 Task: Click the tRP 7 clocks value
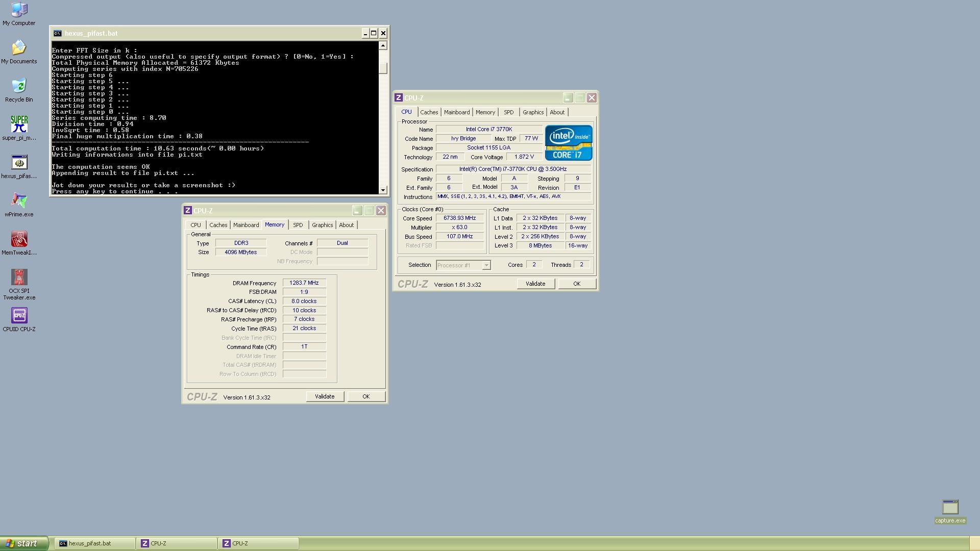pos(304,319)
